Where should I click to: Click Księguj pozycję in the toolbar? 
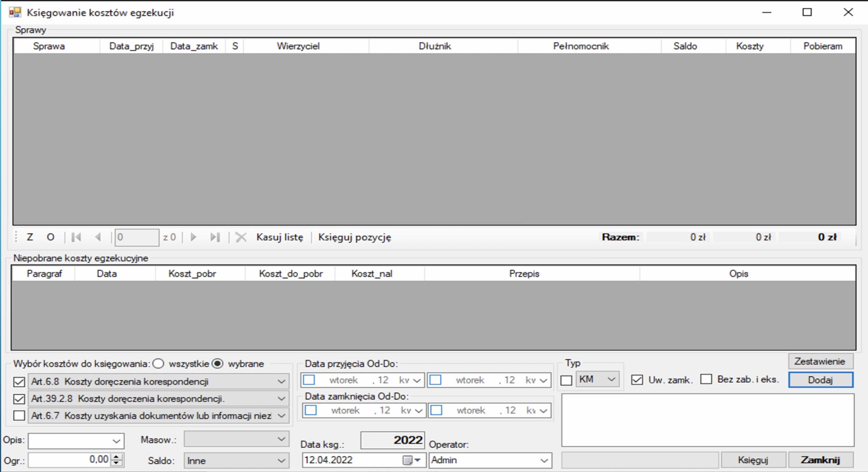[x=354, y=237]
